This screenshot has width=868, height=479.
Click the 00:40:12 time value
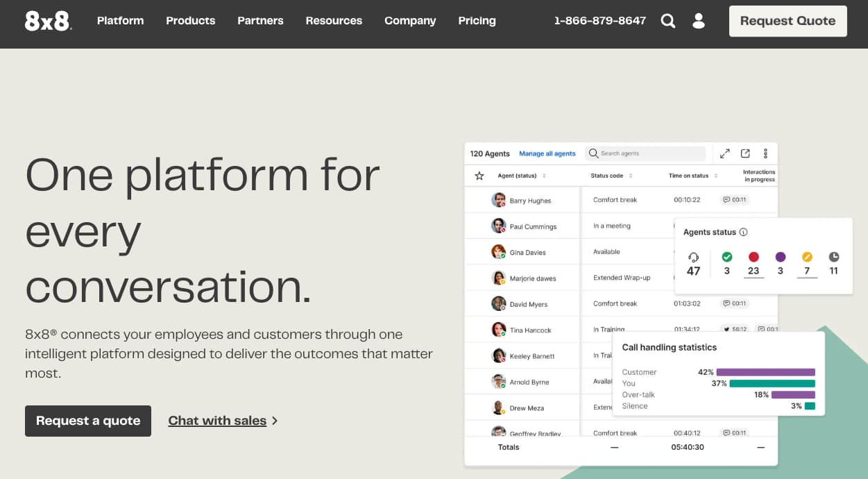click(687, 433)
